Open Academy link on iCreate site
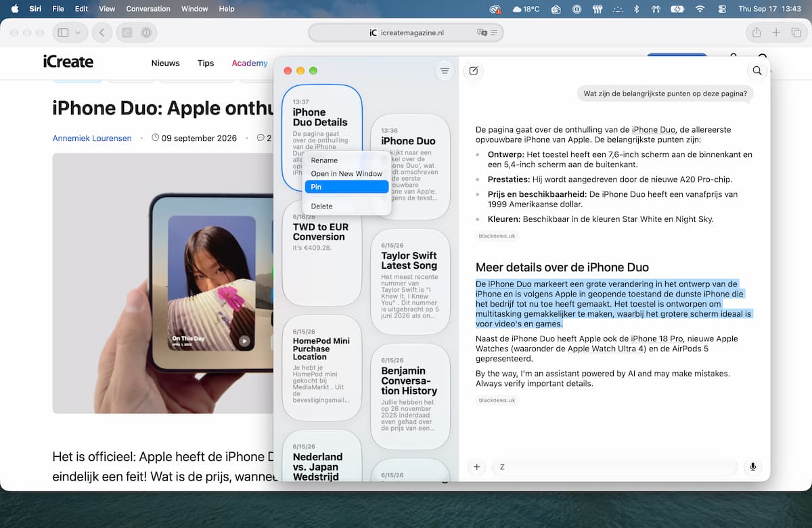The height and width of the screenshot is (528, 812). [250, 63]
